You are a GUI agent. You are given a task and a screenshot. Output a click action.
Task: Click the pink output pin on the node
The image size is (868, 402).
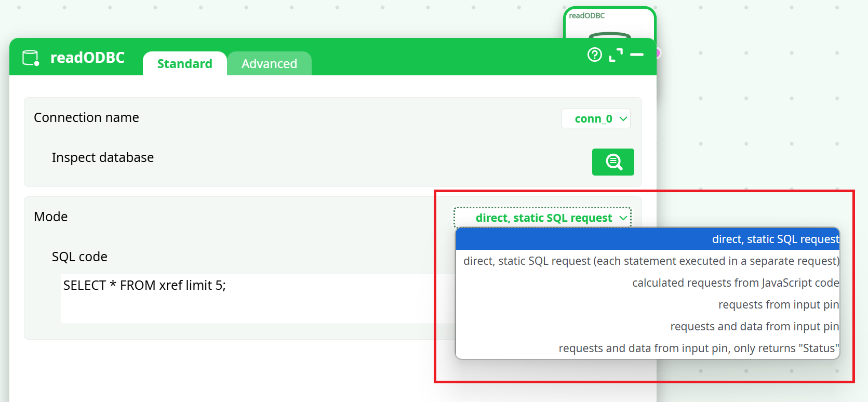[x=658, y=53]
